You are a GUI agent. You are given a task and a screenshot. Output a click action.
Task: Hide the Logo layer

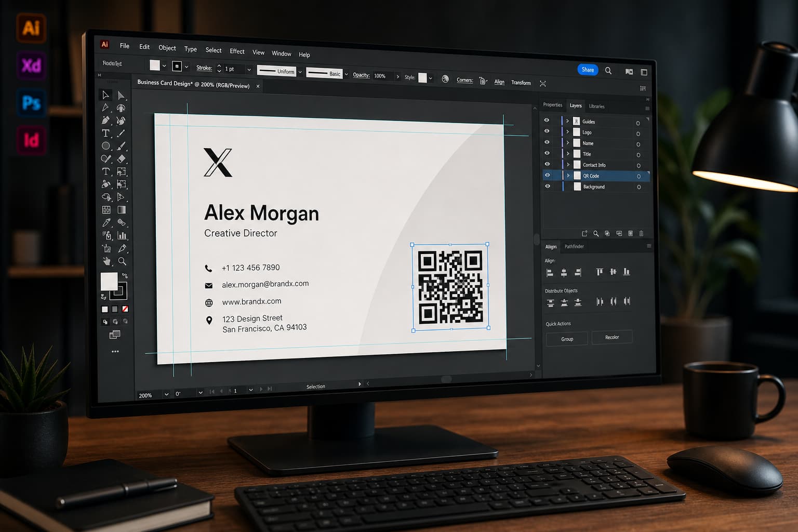[547, 131]
